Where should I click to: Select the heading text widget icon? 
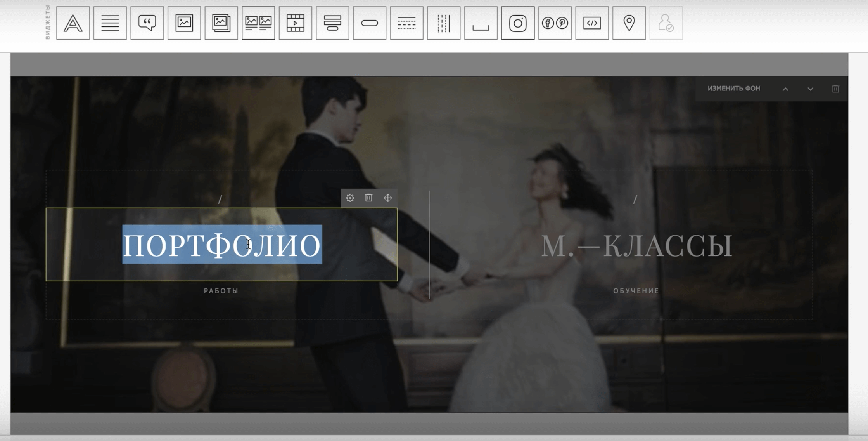click(x=73, y=23)
